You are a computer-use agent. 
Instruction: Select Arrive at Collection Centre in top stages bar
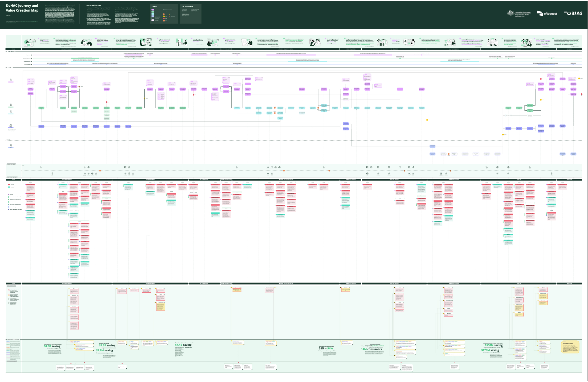pyautogui.click(x=286, y=49)
